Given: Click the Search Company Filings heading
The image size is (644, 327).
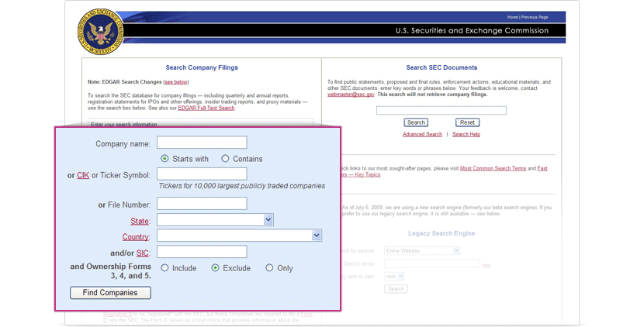Looking at the screenshot, I should 202,67.
